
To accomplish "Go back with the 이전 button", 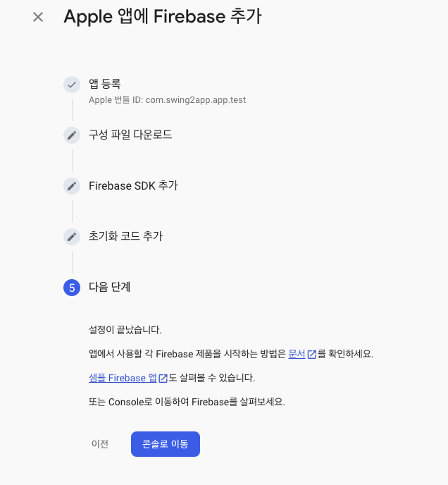I will click(x=100, y=444).
